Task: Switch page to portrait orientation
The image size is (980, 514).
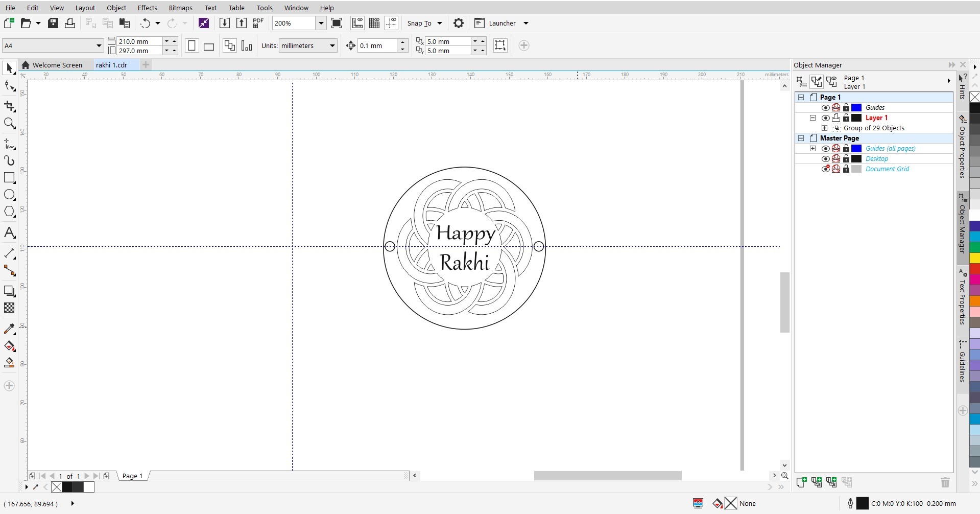Action: (192, 46)
